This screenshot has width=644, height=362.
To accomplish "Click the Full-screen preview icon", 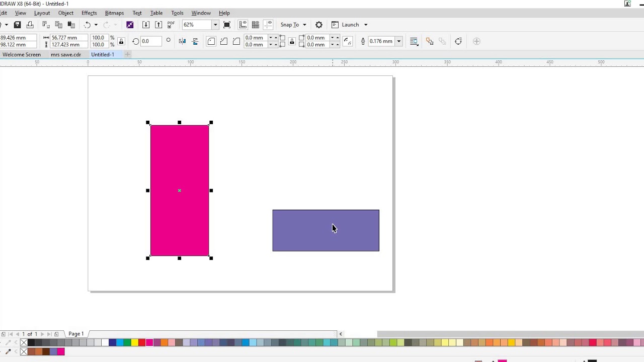I will coord(227,25).
